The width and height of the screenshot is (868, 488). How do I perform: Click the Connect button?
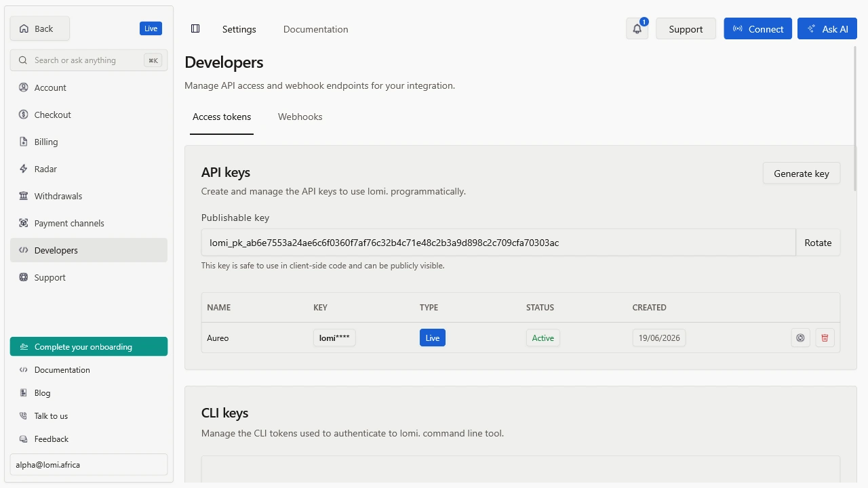point(758,28)
